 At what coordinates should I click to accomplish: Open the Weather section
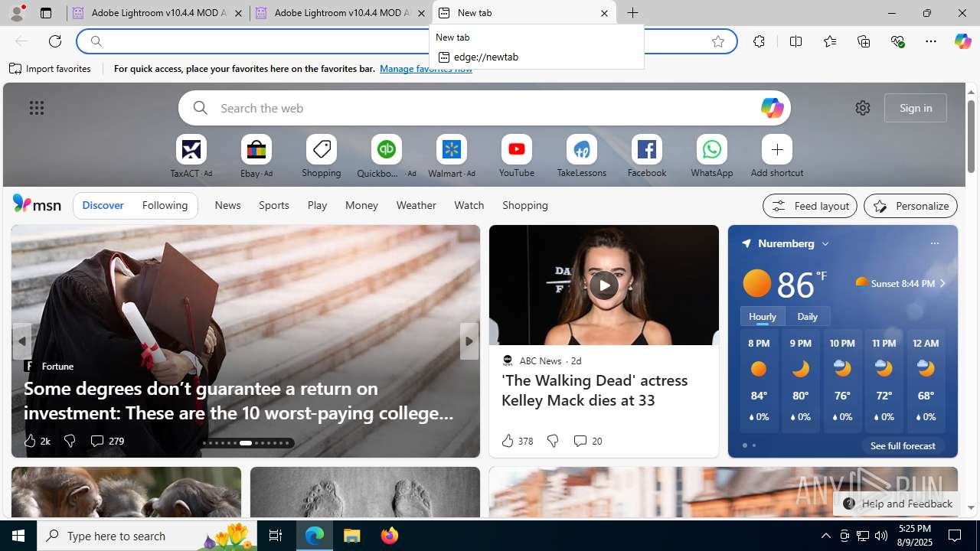[416, 205]
